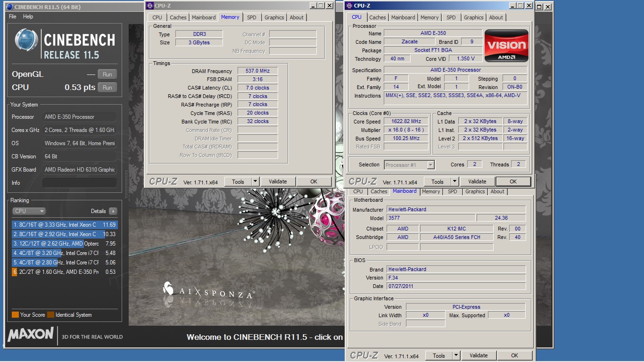Click Tools button in CPU-tab CPU-Z window
Screen dimensions: 644x362
(438, 181)
